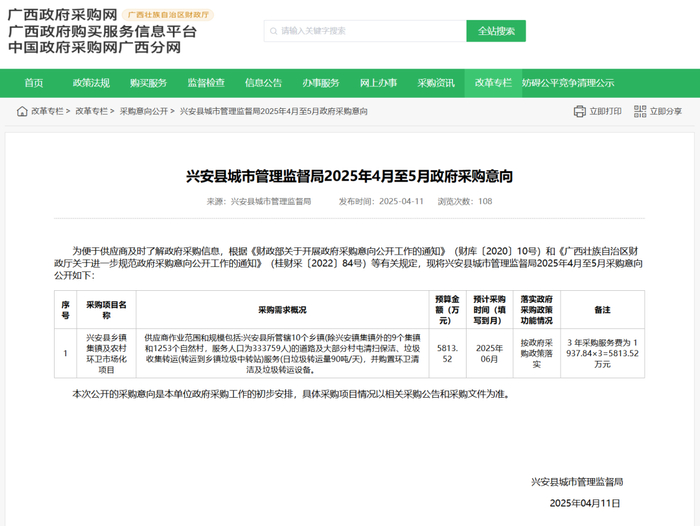
Task: Click source text 来源：兴安县城市管理监督局
Action: pyautogui.click(x=258, y=201)
